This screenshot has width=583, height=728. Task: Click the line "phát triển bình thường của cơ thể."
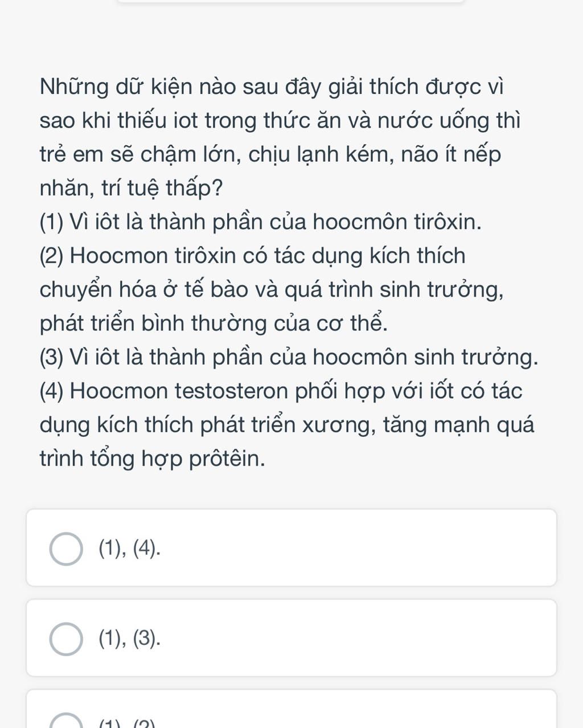214,324
